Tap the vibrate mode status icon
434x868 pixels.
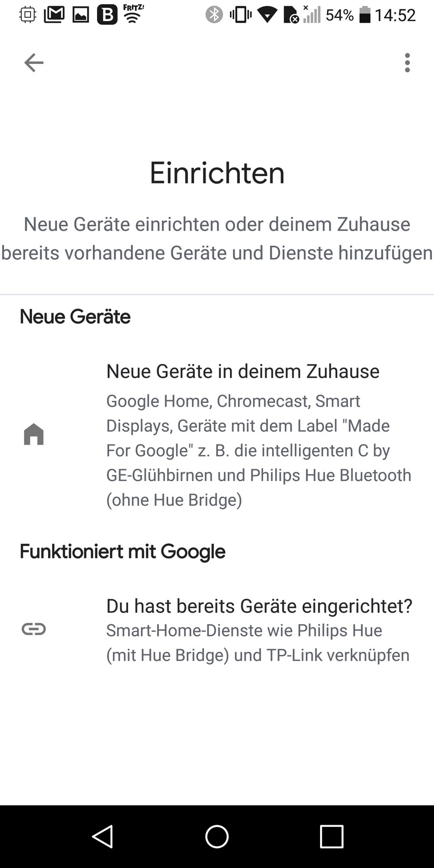[240, 15]
